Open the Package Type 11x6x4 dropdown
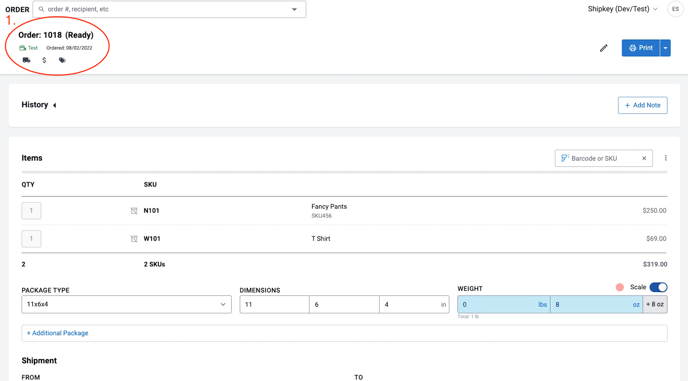Image resolution: width=688 pixels, height=381 pixels. click(126, 304)
